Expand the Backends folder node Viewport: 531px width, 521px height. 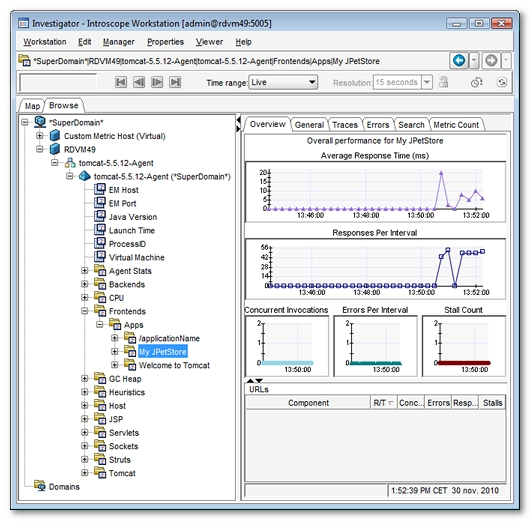[x=85, y=284]
